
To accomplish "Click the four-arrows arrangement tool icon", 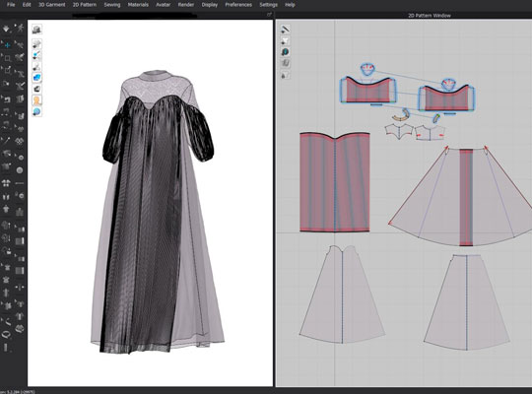I will coord(6,183).
